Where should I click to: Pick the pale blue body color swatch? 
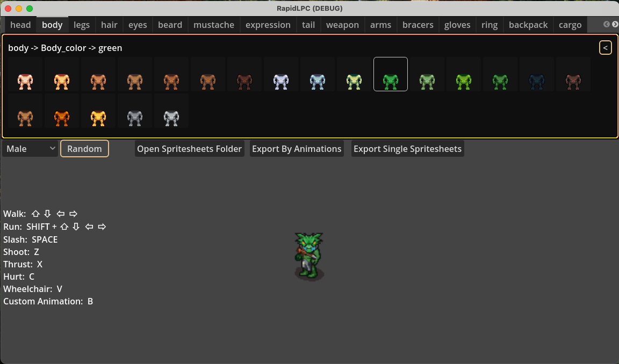click(x=318, y=74)
